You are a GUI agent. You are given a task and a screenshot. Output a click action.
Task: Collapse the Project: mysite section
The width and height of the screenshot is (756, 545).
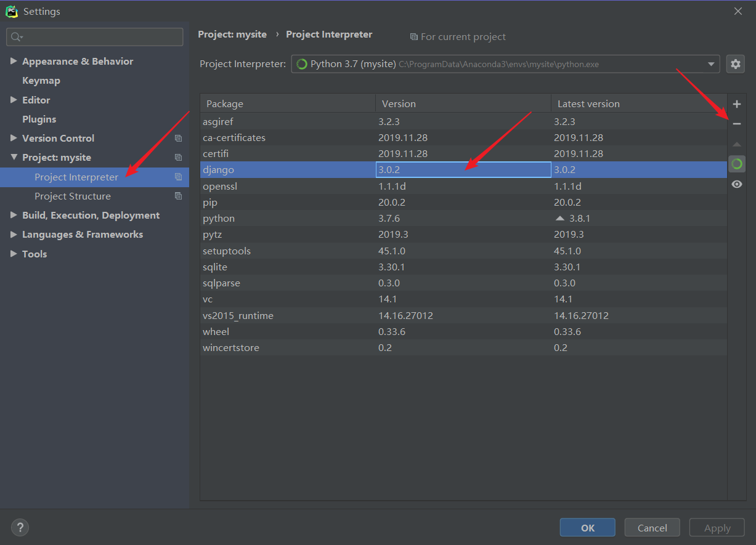[x=14, y=158]
